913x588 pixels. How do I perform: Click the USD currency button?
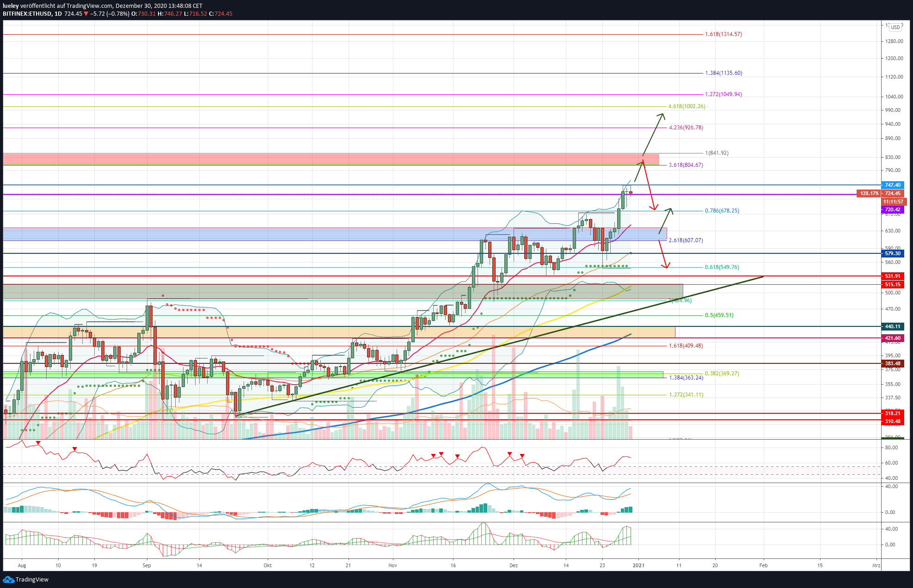pos(895,27)
